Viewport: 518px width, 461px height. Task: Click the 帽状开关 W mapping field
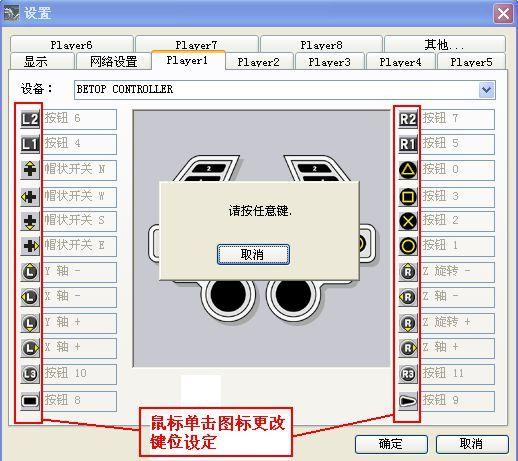[x=79, y=197]
